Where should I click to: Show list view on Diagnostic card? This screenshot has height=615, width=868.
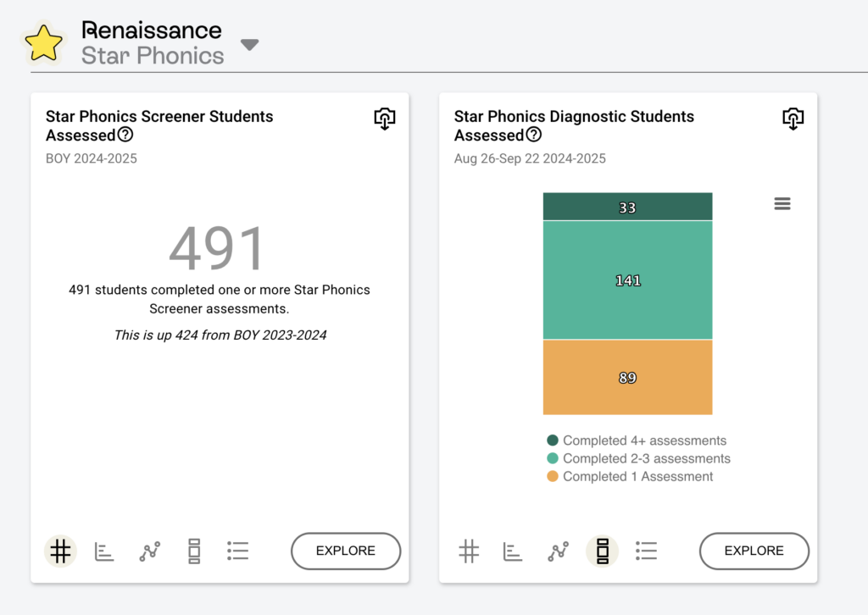point(647,551)
